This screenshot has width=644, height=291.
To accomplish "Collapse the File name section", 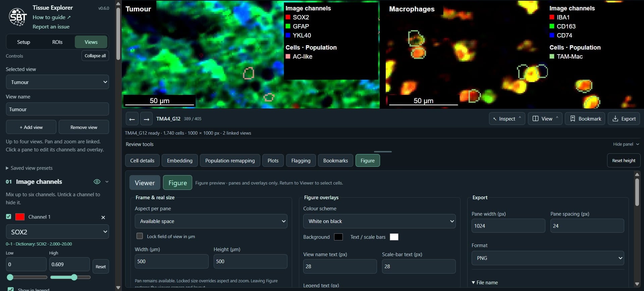I will click(x=485, y=283).
